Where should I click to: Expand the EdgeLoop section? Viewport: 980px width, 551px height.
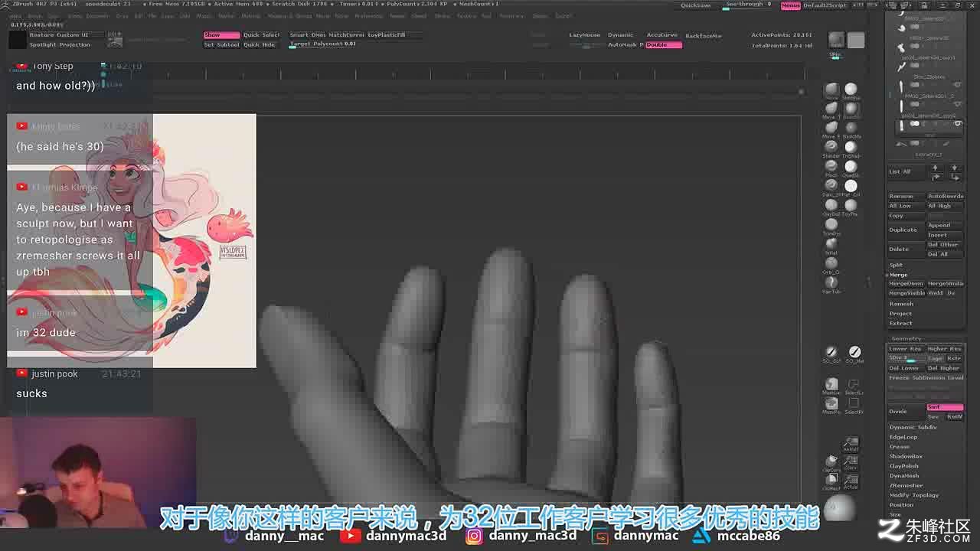click(x=903, y=437)
